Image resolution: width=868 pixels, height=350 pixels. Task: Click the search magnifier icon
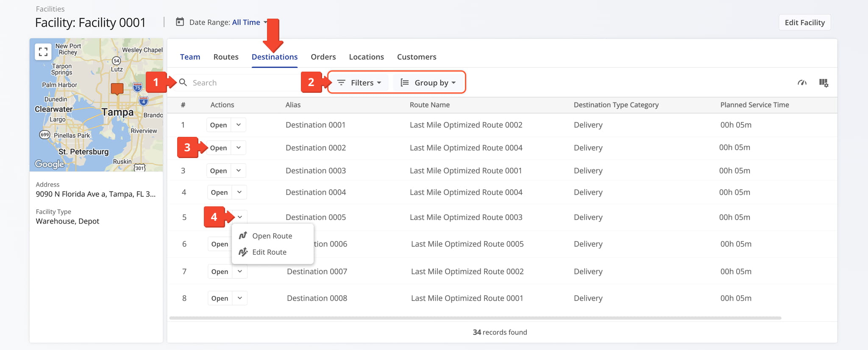tap(183, 83)
